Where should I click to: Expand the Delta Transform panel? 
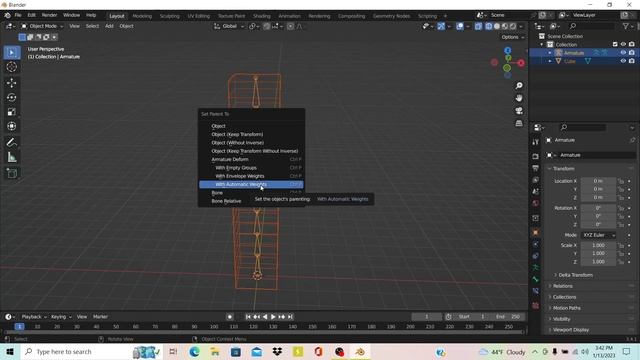click(576, 275)
